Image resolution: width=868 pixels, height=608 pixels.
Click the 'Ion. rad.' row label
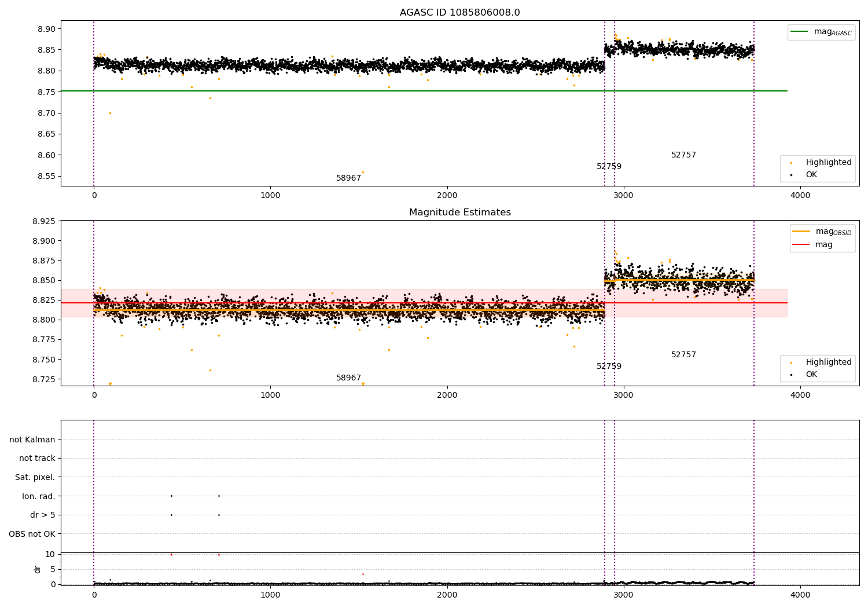(x=39, y=496)
